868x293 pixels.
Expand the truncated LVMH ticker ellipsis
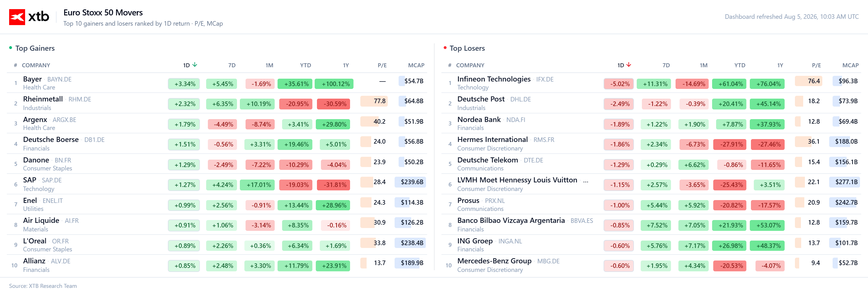586,181
